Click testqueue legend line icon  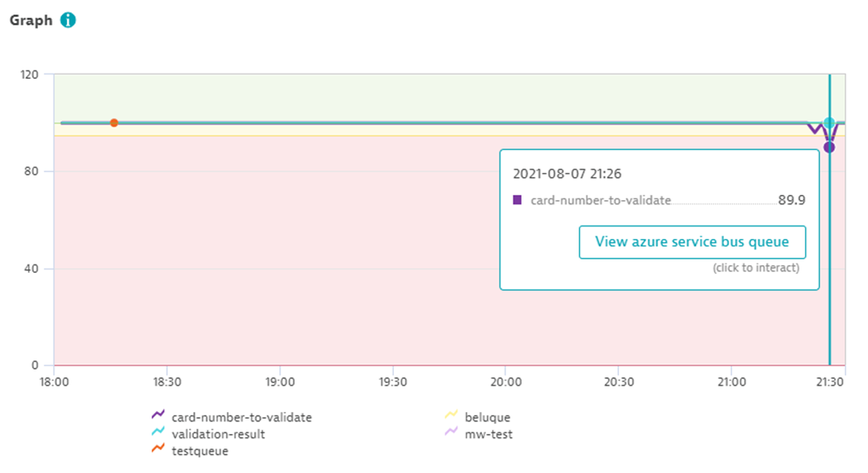158,448
